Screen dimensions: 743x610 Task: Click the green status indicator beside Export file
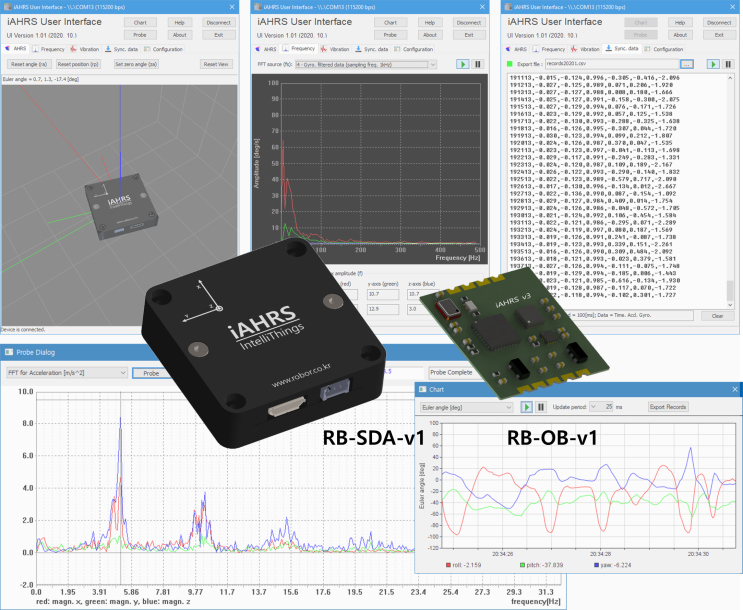pos(510,64)
